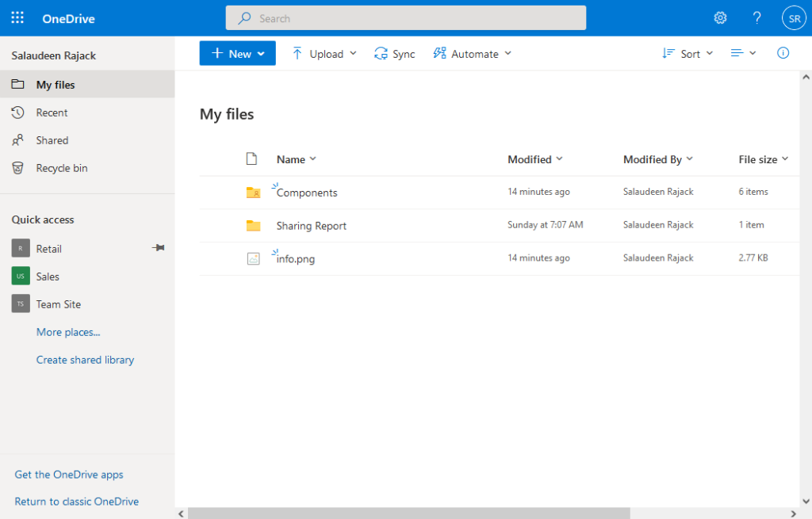
Task: Click inside the Search box
Action: tap(406, 17)
